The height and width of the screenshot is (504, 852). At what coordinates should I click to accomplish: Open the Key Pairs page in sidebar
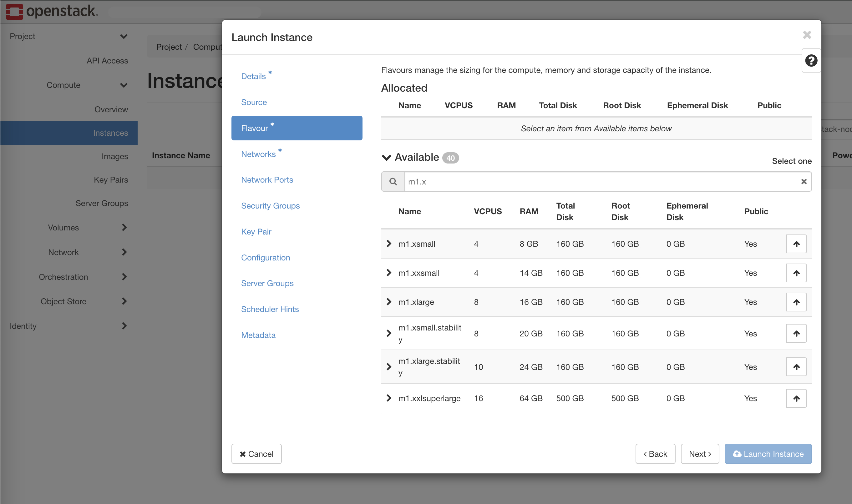[x=111, y=180]
